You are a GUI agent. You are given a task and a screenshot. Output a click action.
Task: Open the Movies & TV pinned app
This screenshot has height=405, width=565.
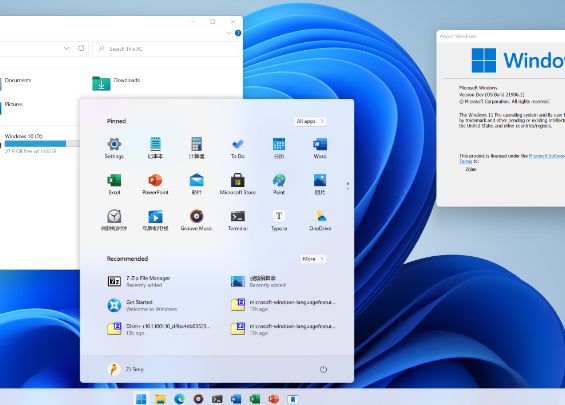(x=155, y=220)
